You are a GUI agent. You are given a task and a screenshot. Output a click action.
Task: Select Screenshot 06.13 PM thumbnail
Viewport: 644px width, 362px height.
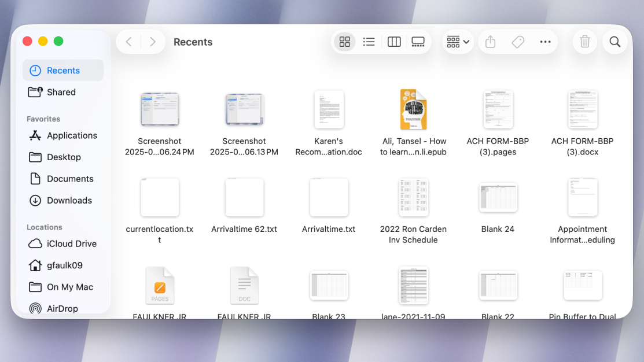244,109
